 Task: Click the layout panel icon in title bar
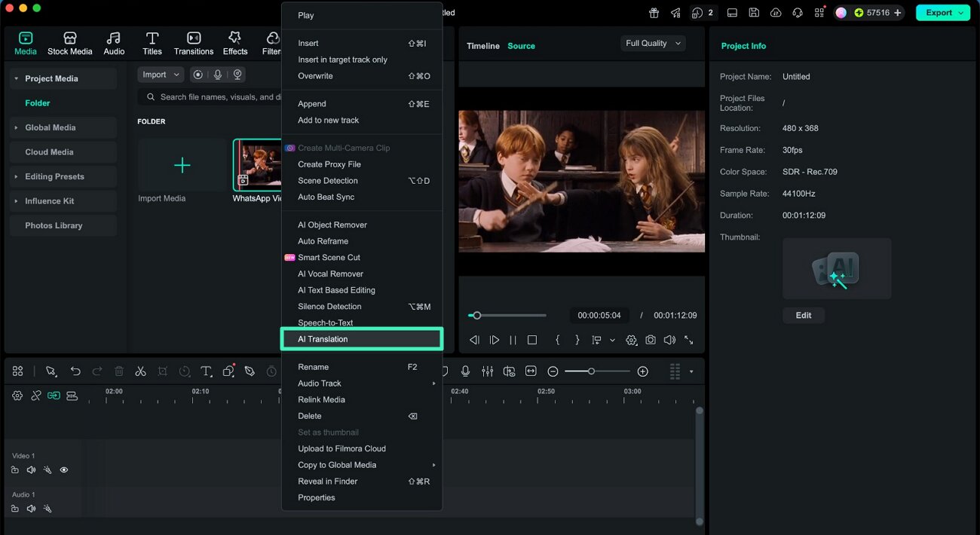pyautogui.click(x=732, y=13)
